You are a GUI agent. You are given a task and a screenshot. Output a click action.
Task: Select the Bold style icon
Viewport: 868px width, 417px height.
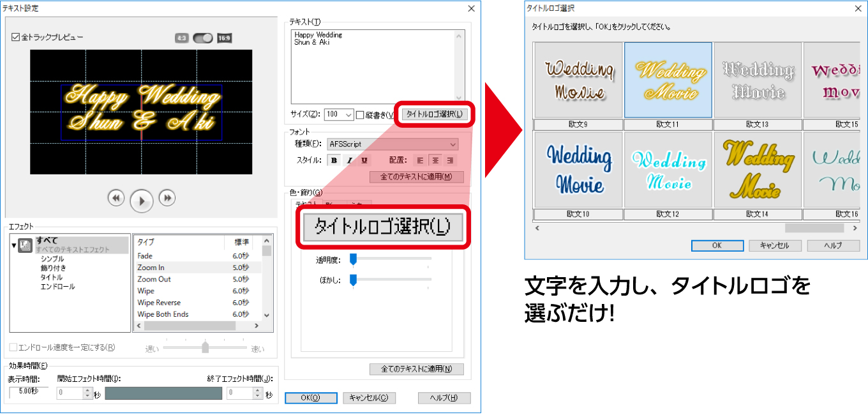click(x=333, y=160)
